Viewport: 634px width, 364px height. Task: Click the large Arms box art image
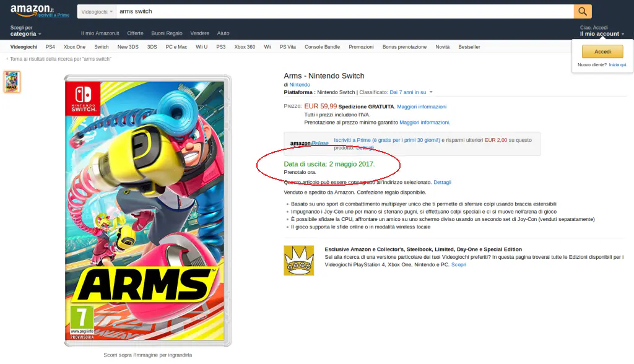(147, 210)
